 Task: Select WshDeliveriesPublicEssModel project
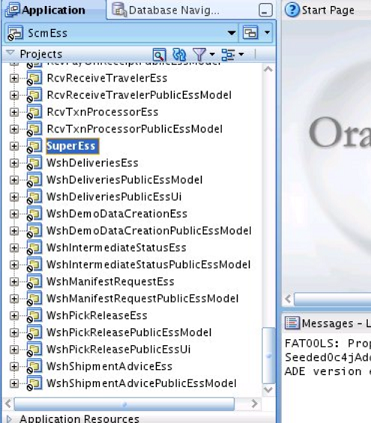[124, 180]
